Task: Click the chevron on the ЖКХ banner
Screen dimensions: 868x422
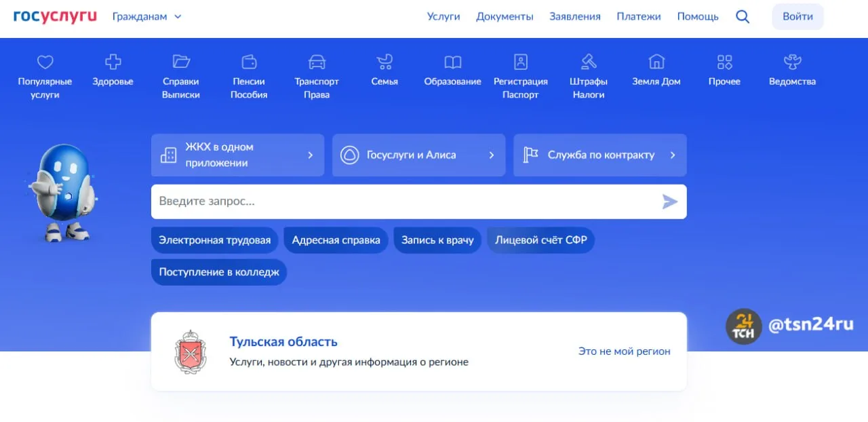Action: click(x=311, y=155)
